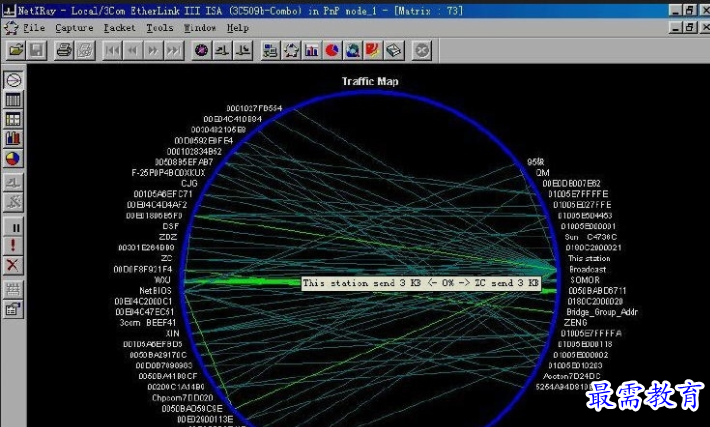Screen dimensions: 710x427
Task: Click the stop capture toolbar icon
Action: click(x=243, y=50)
